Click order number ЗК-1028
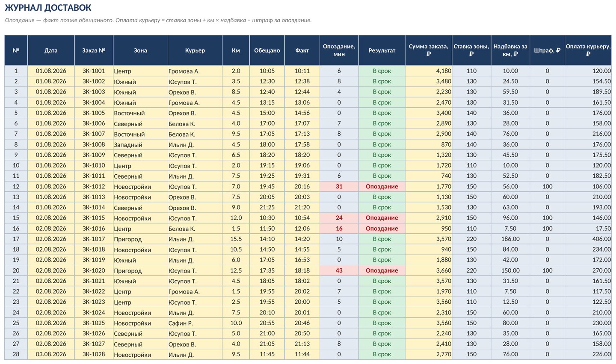This screenshot has width=616, height=364. point(94,354)
